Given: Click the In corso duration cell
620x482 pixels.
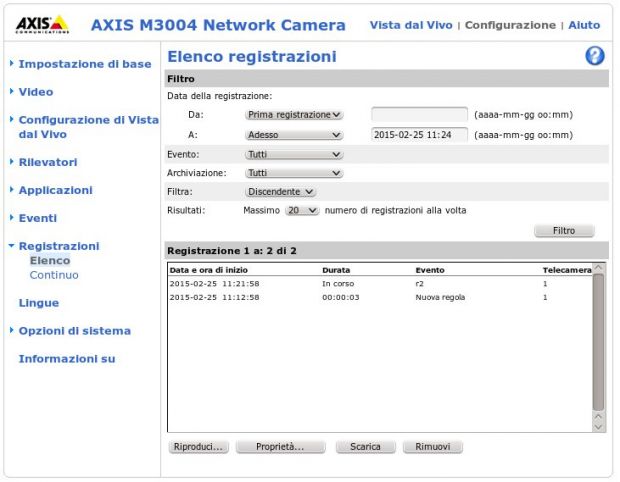Looking at the screenshot, I should [x=338, y=284].
